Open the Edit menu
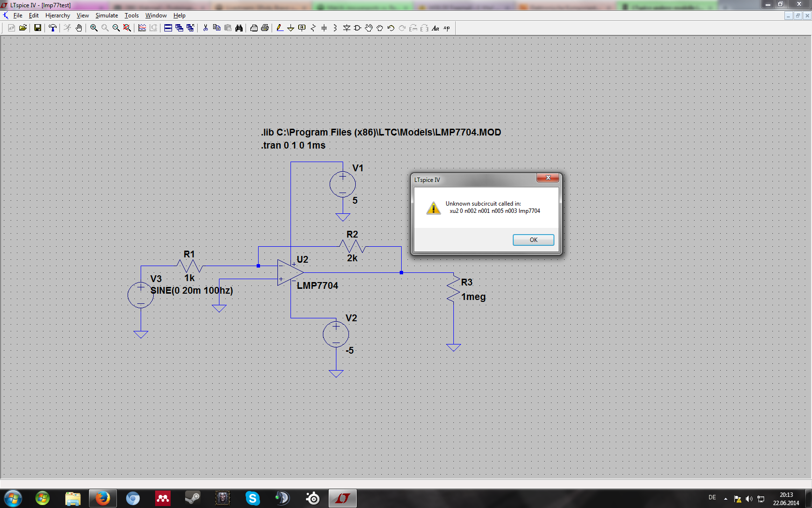The height and width of the screenshot is (508, 812). [34, 15]
